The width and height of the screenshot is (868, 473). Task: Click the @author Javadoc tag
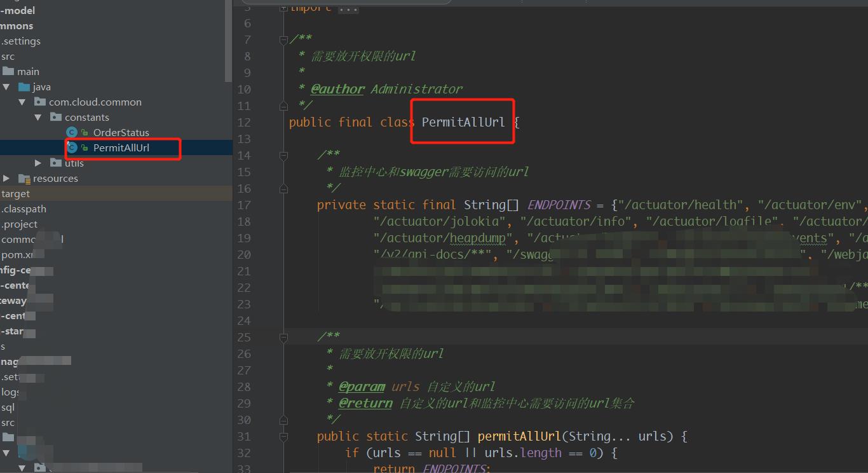337,89
